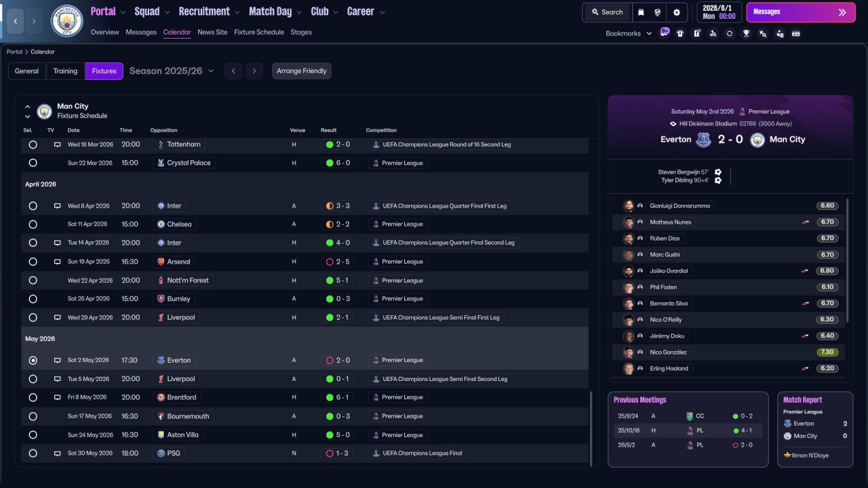868x488 pixels.
Task: Open the messages bubble with 9+ badge
Action: pyautogui.click(x=664, y=33)
